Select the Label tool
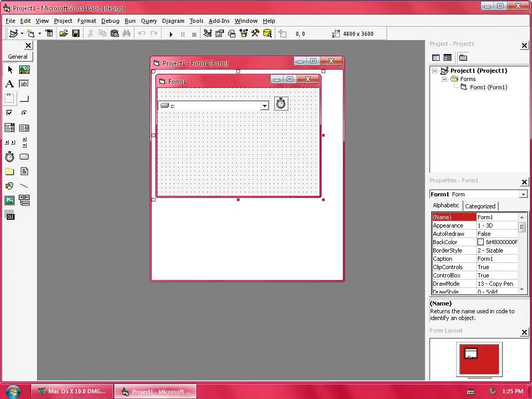The width and height of the screenshot is (532, 399). (x=10, y=84)
